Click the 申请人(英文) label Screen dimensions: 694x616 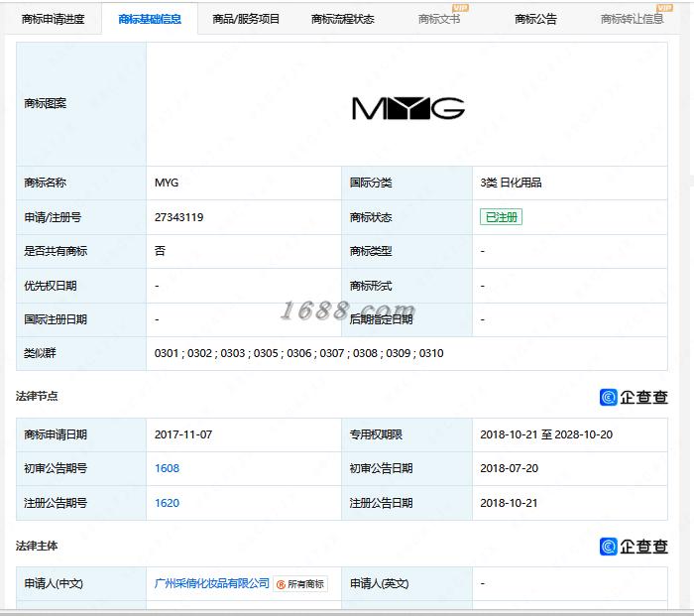tap(379, 583)
